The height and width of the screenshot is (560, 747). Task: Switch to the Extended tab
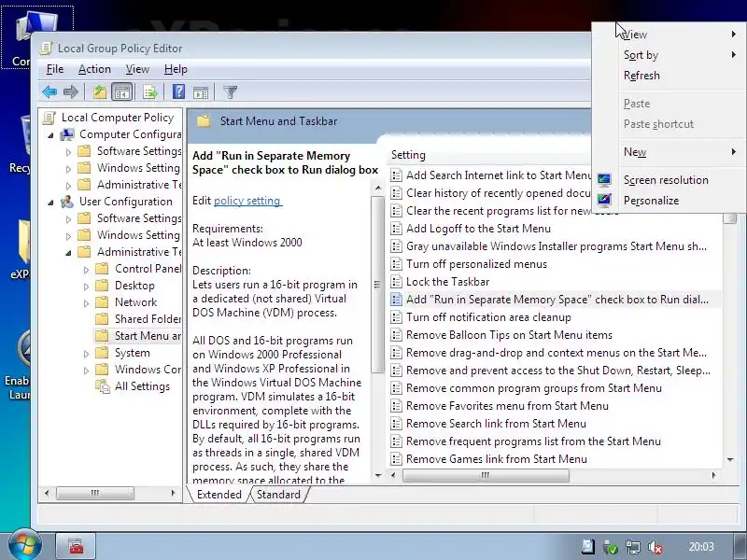coord(218,495)
